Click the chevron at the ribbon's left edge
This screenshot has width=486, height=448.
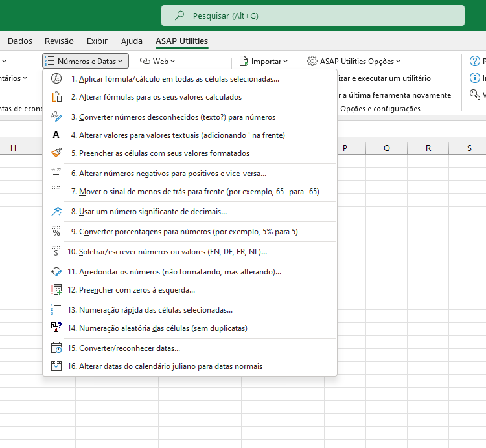4,62
